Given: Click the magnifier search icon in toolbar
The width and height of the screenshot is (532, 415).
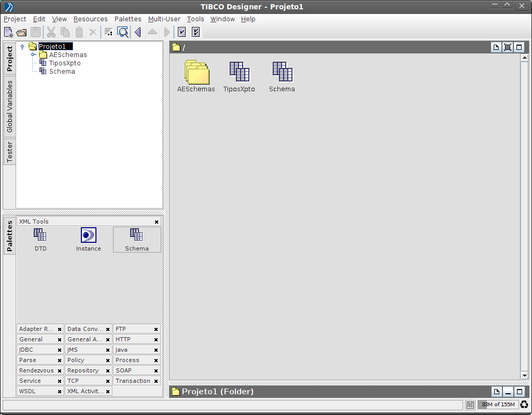Looking at the screenshot, I should pos(123,32).
